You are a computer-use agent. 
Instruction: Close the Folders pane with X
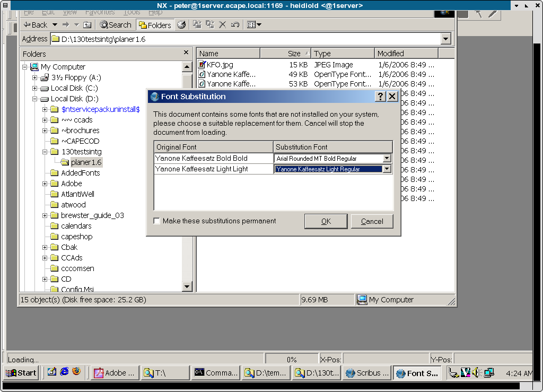click(186, 53)
